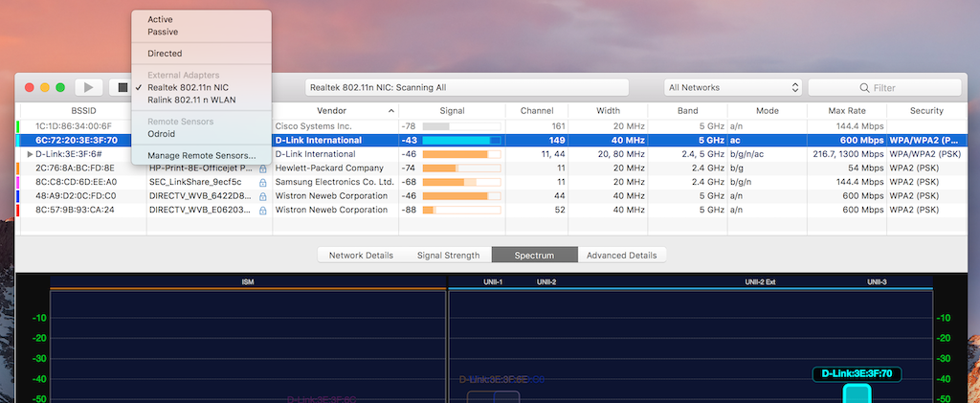Open Manage Remote Sensors...
This screenshot has height=403, width=980.
tap(201, 155)
